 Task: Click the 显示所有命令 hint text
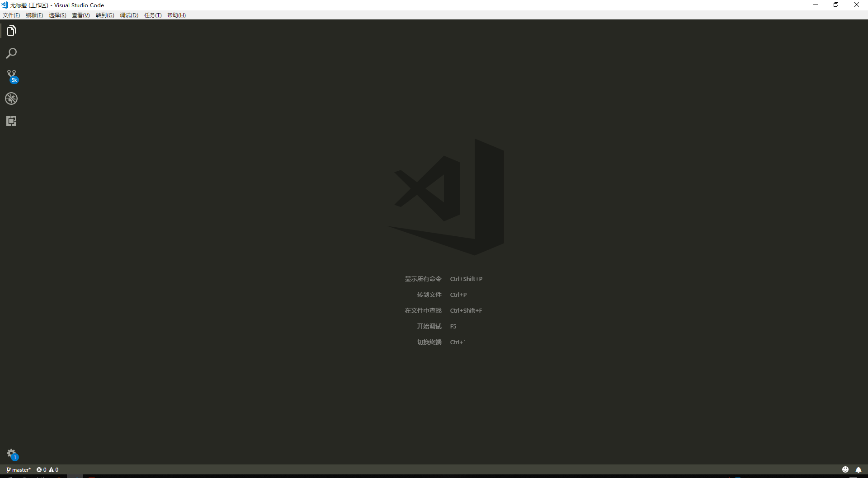[x=423, y=279]
